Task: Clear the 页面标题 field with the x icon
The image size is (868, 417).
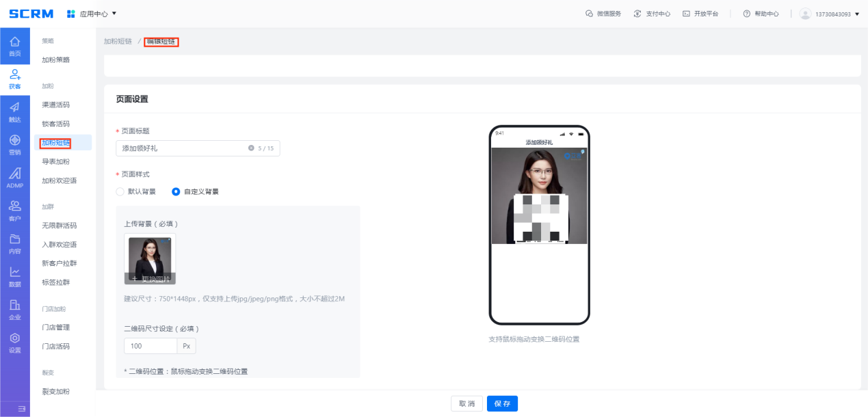Action: point(251,148)
